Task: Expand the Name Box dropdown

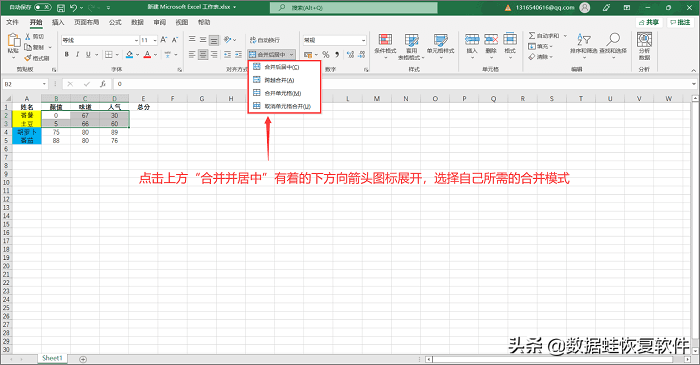Action: pos(44,84)
